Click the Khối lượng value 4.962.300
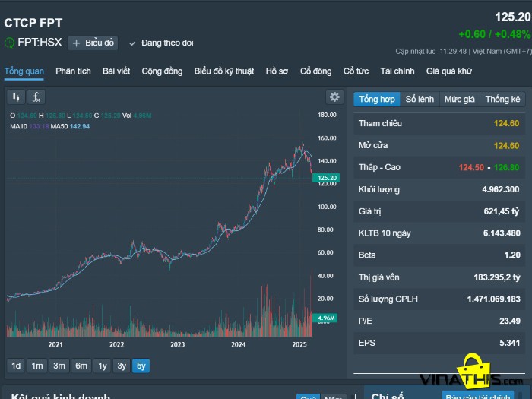The height and width of the screenshot is (399, 532). point(500,189)
